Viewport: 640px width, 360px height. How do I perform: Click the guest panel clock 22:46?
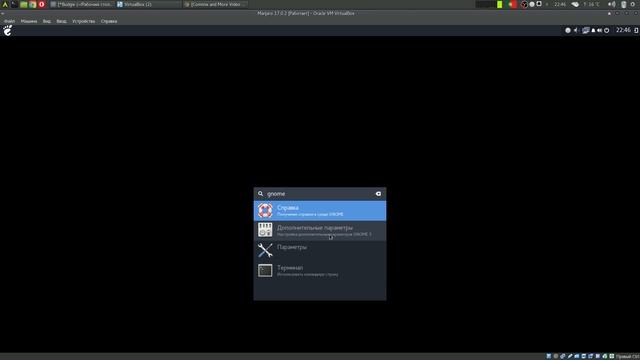point(623,30)
